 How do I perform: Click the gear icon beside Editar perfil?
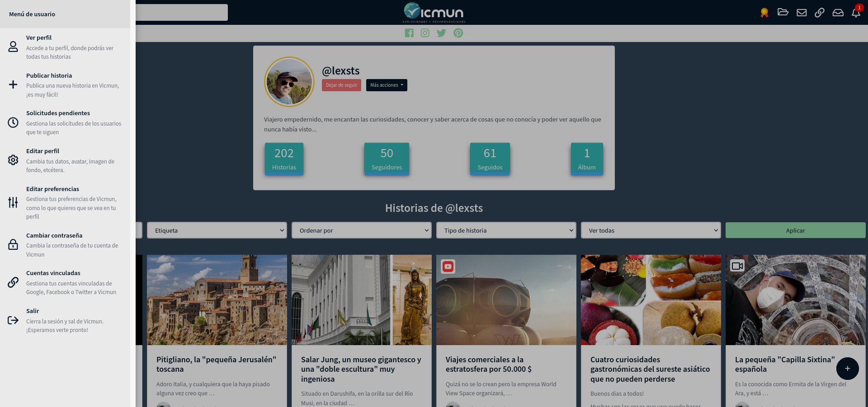coord(13,160)
